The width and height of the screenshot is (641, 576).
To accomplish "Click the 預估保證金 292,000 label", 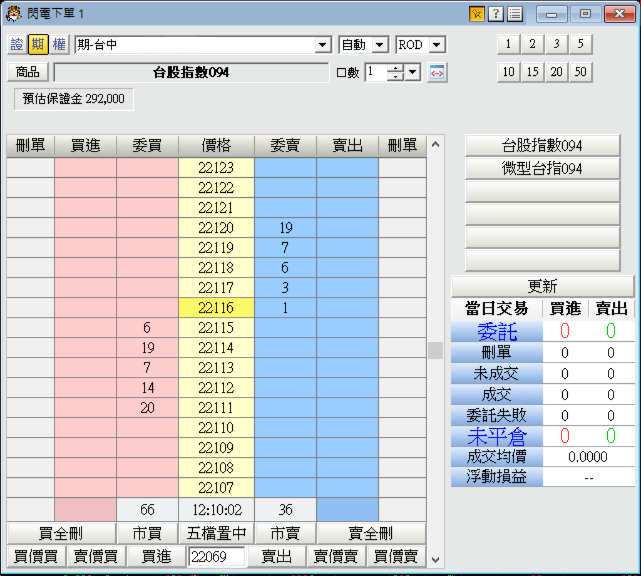I will 74,99.
